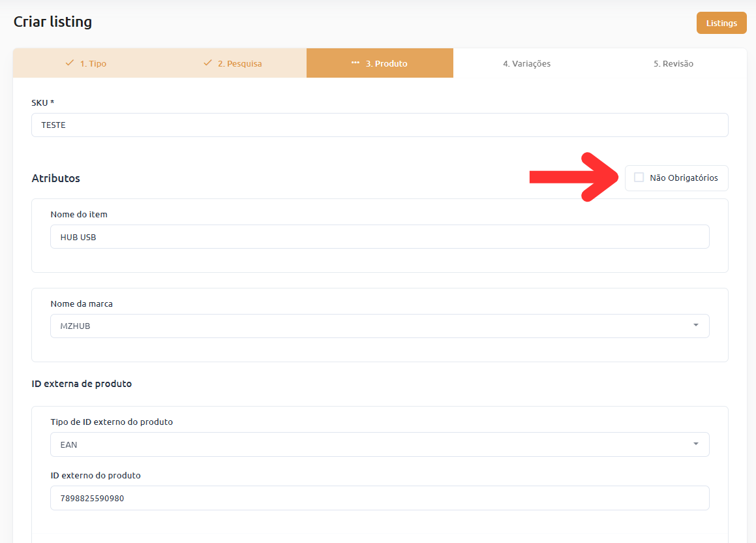Click the checkmark icon in Tipo step
The image size is (756, 543).
(70, 63)
